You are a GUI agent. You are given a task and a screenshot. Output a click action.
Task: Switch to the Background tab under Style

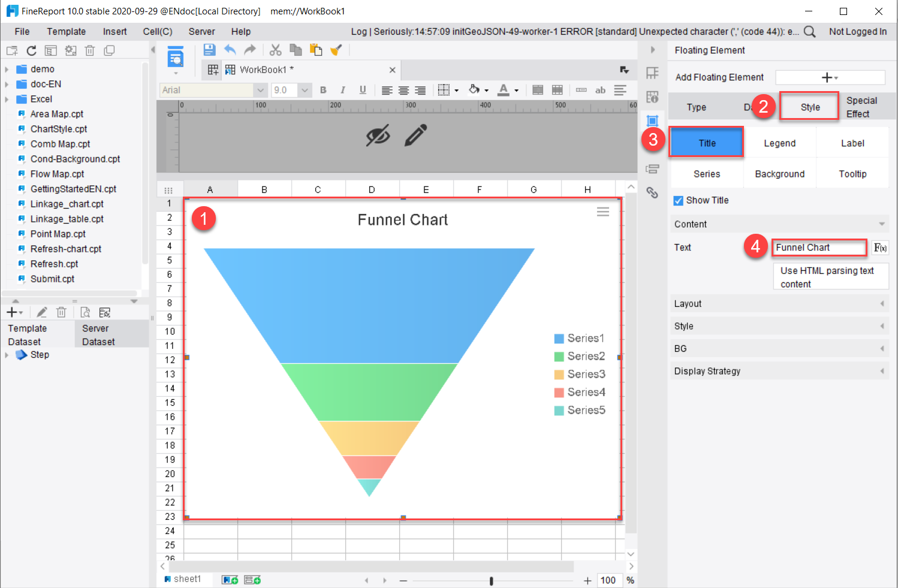pyautogui.click(x=780, y=173)
